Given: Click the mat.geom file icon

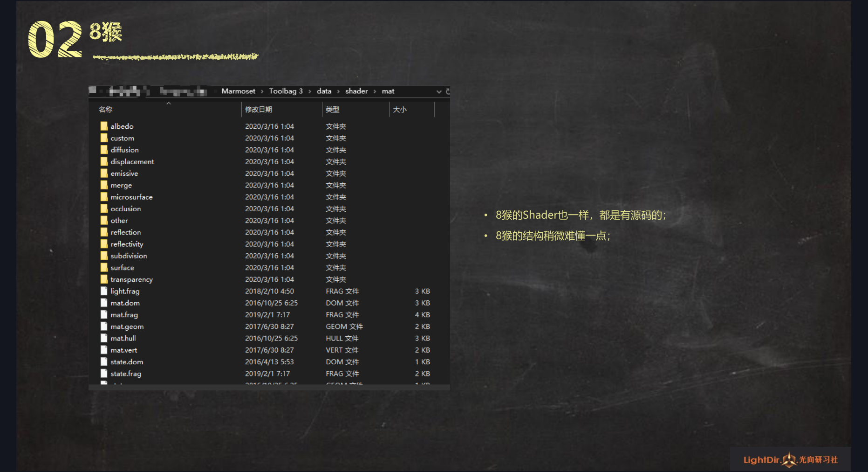Looking at the screenshot, I should pos(104,326).
